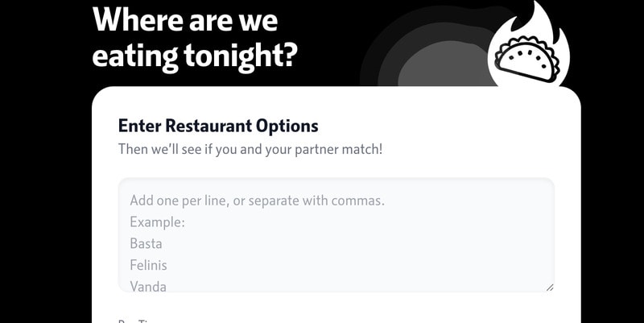The width and height of the screenshot is (644, 323).
Task: Click the 'Vanda' placeholder line
Action: (148, 284)
